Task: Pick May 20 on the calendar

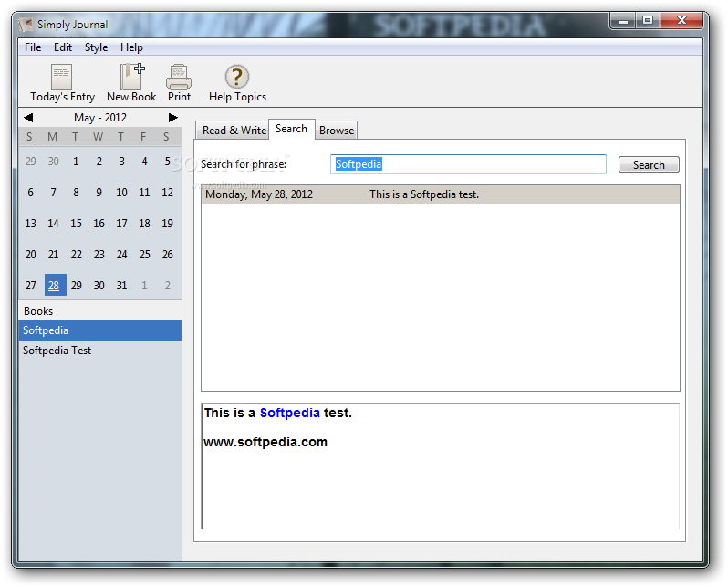Action: point(31,255)
